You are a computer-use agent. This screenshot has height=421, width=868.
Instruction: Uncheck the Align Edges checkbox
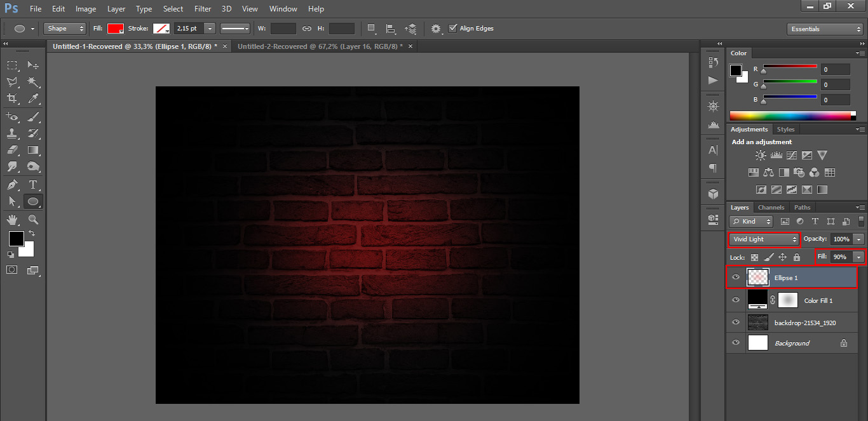point(452,29)
